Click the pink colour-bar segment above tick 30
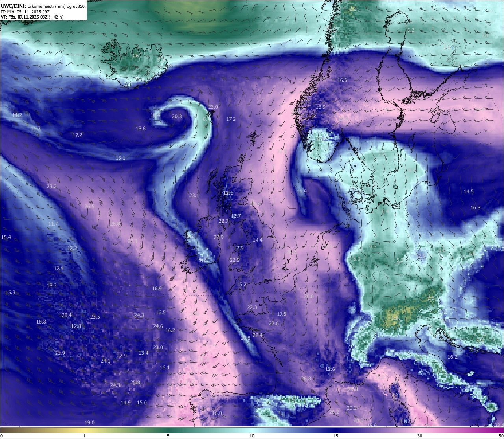This screenshot has width=504, height=439. (420, 430)
